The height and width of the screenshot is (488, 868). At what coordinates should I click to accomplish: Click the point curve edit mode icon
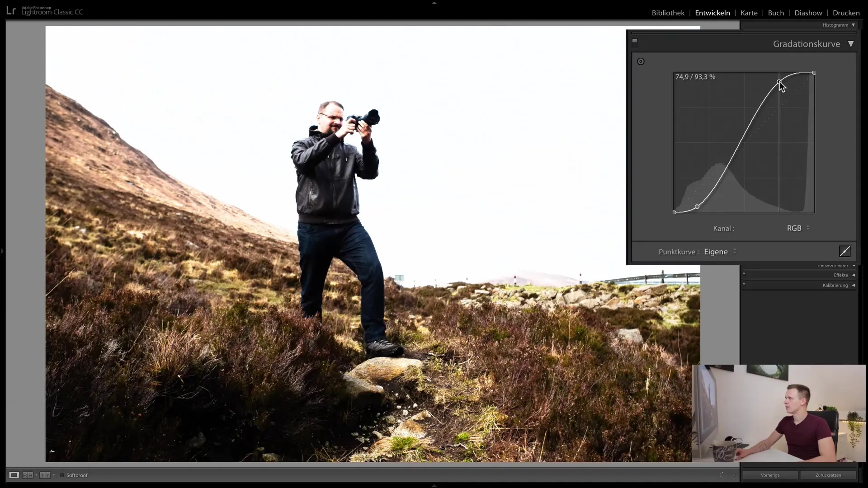click(844, 251)
